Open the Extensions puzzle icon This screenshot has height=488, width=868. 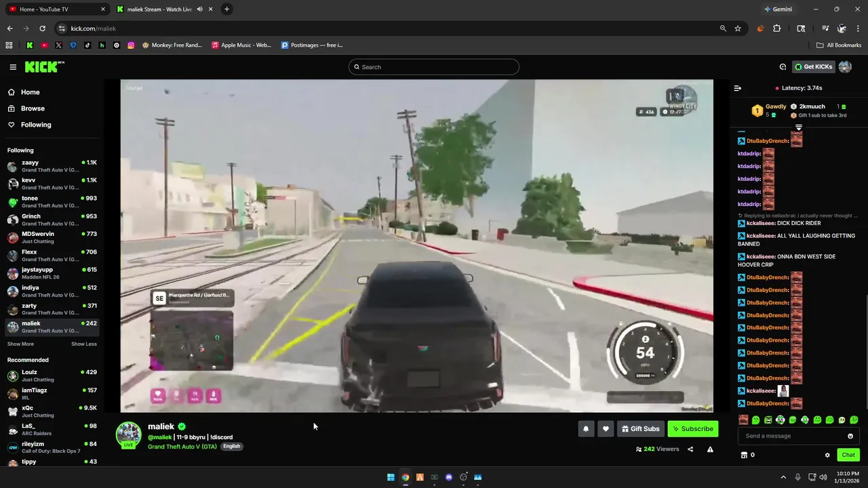point(777,28)
